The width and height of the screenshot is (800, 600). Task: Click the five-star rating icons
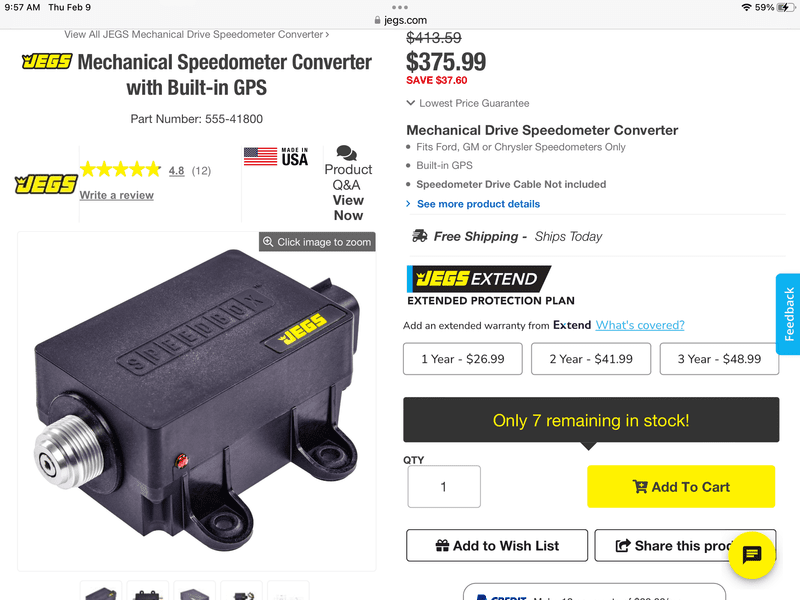[x=120, y=170]
